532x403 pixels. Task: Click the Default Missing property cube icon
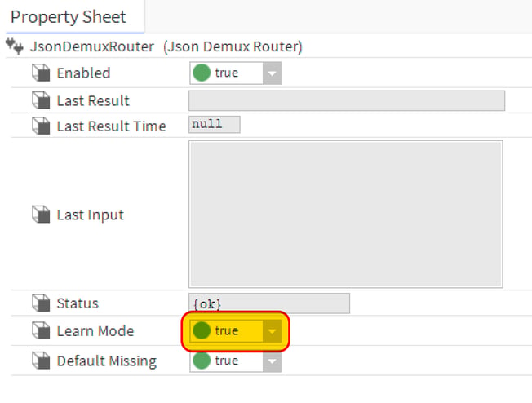[x=41, y=361]
